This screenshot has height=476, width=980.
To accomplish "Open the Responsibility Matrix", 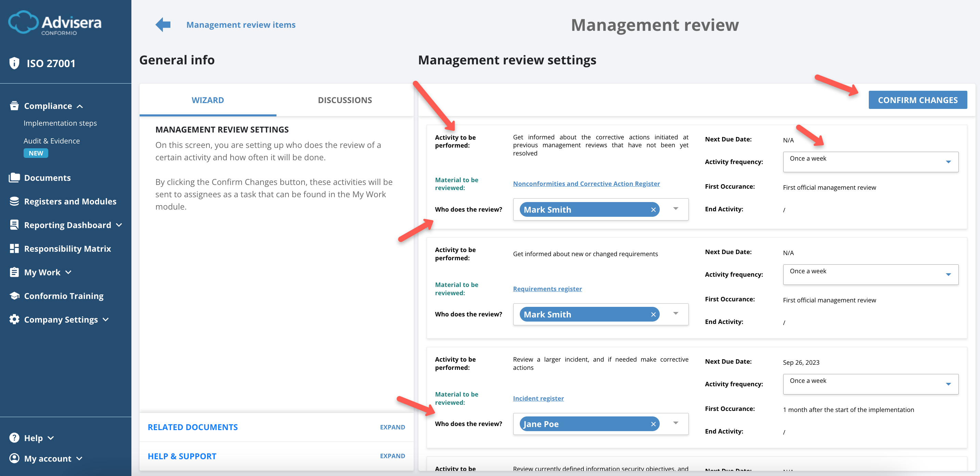I will tap(67, 248).
